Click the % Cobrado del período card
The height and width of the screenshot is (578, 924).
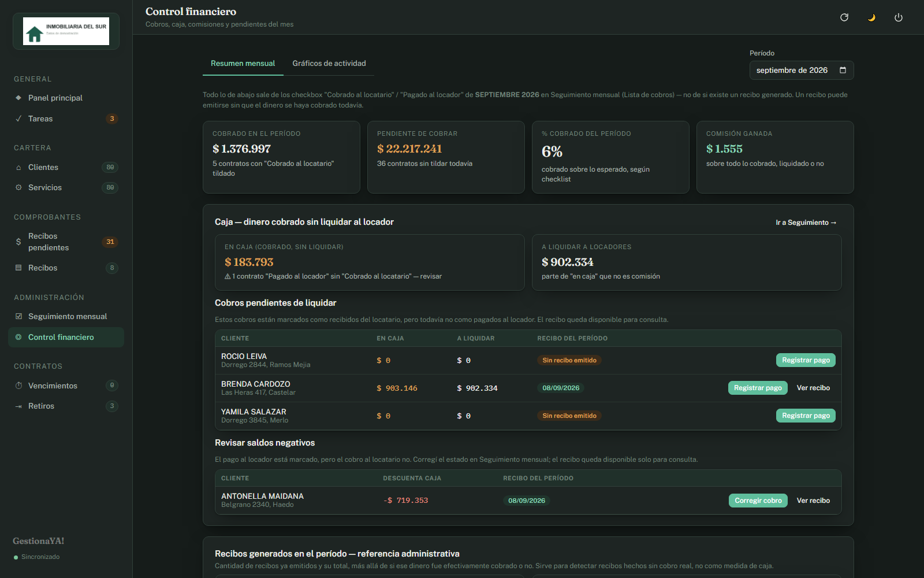click(610, 157)
